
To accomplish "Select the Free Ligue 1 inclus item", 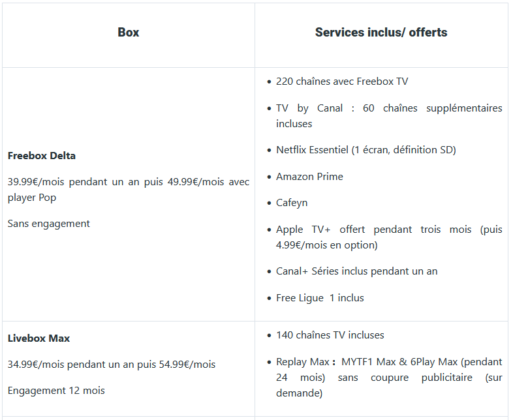I will [x=320, y=298].
